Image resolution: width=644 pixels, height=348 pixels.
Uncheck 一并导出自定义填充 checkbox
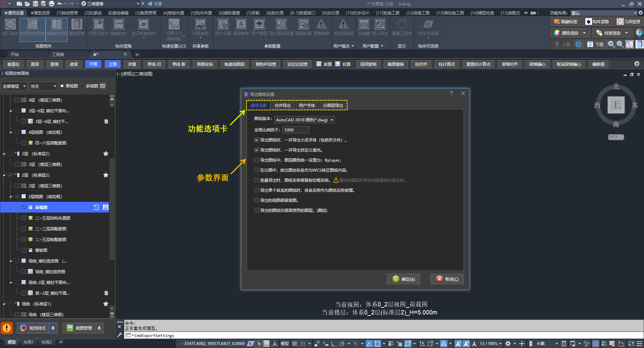257,150
